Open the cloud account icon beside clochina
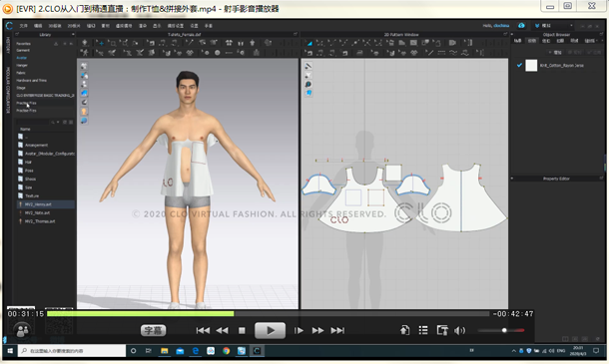This screenshot has height=364, width=609. 521,26
